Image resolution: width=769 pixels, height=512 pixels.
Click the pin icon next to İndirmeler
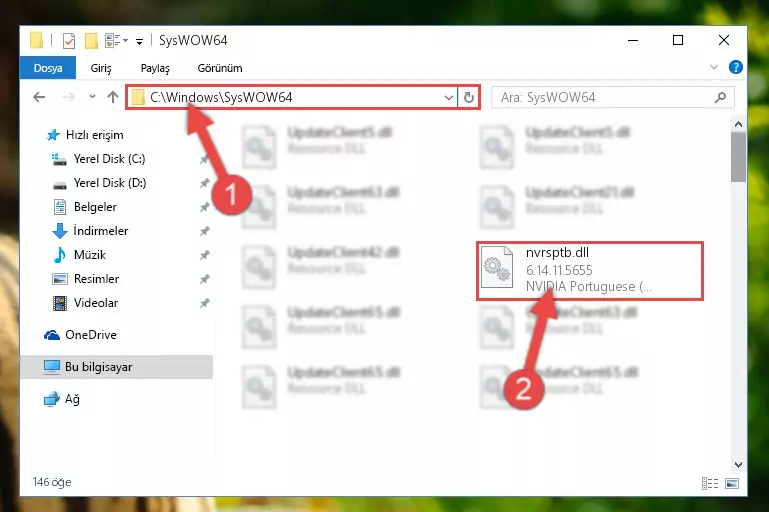point(205,230)
